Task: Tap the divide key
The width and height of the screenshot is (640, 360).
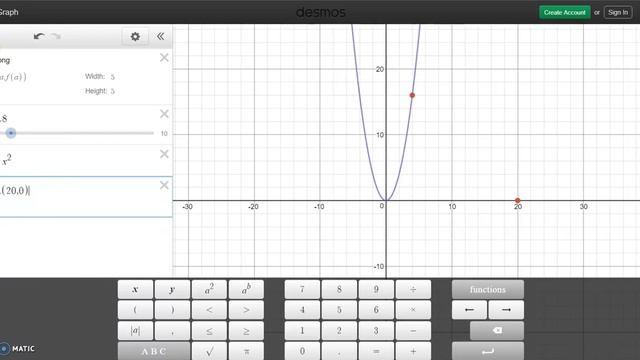Action: coord(413,289)
